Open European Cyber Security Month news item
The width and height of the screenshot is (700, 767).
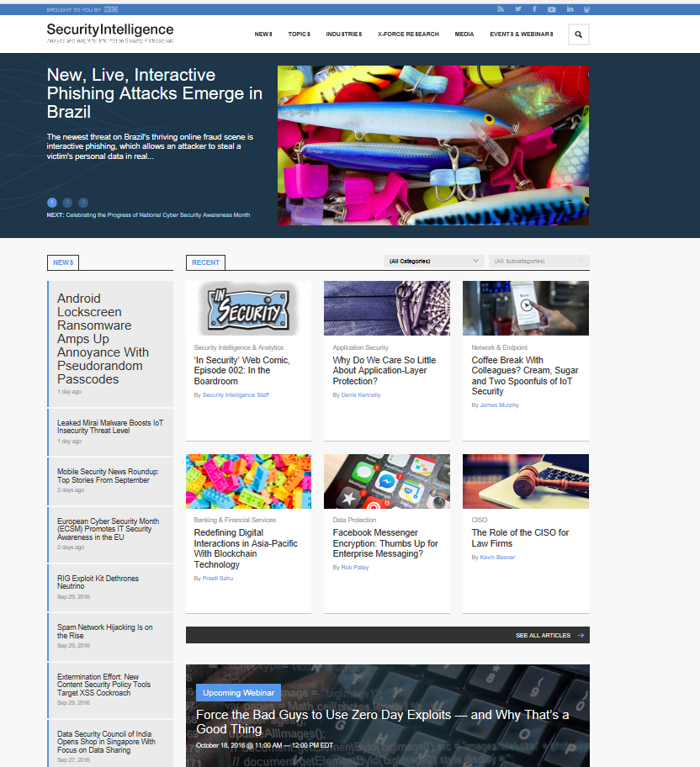click(108, 529)
